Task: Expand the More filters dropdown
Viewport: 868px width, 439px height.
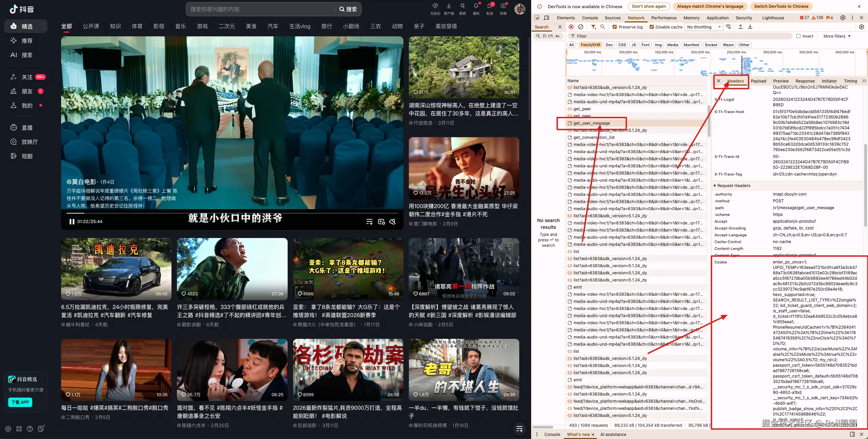Action: tap(837, 36)
